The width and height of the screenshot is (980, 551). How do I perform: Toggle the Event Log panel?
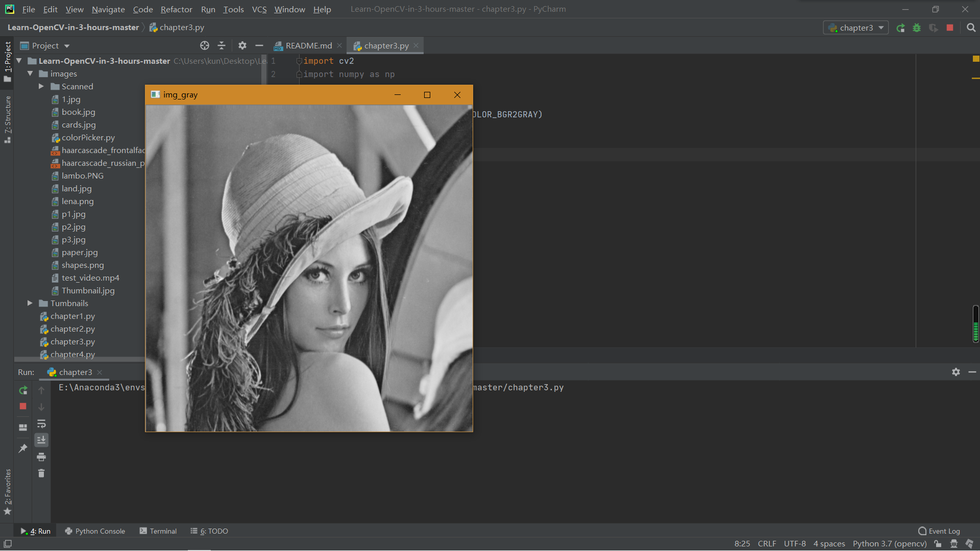pos(939,531)
